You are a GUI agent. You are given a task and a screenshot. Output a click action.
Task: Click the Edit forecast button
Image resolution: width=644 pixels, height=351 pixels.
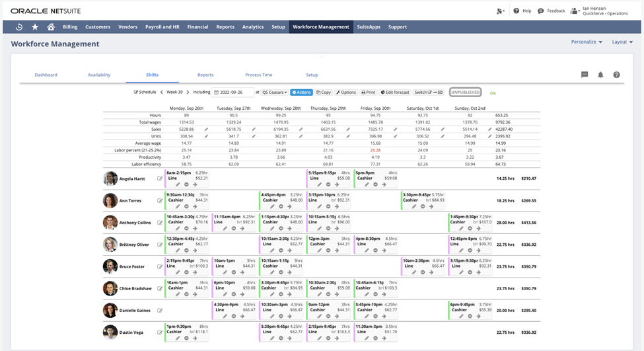(x=395, y=93)
